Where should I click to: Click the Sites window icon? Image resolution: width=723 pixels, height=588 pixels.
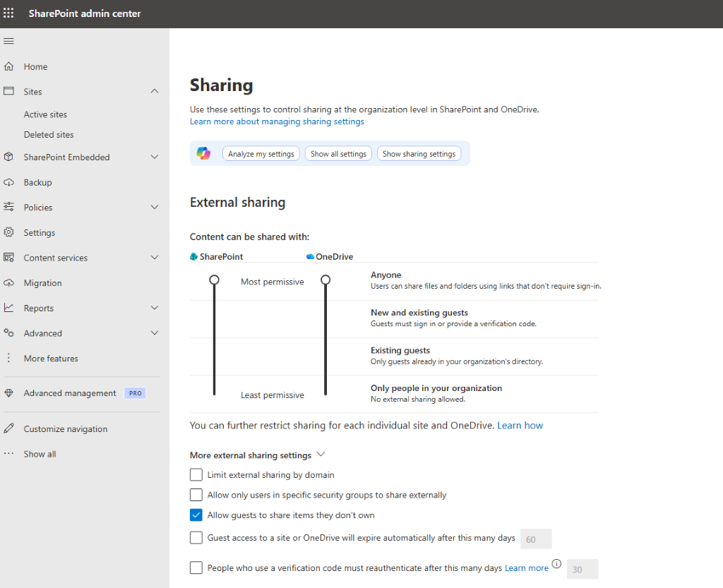(8, 91)
